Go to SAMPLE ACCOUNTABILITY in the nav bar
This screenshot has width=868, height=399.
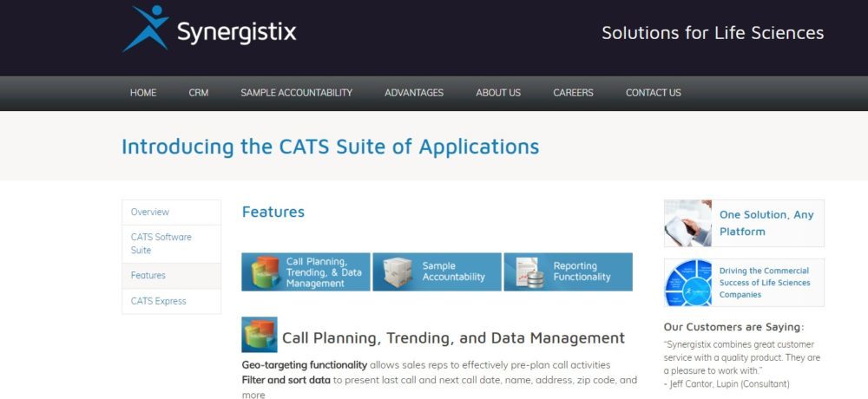297,93
